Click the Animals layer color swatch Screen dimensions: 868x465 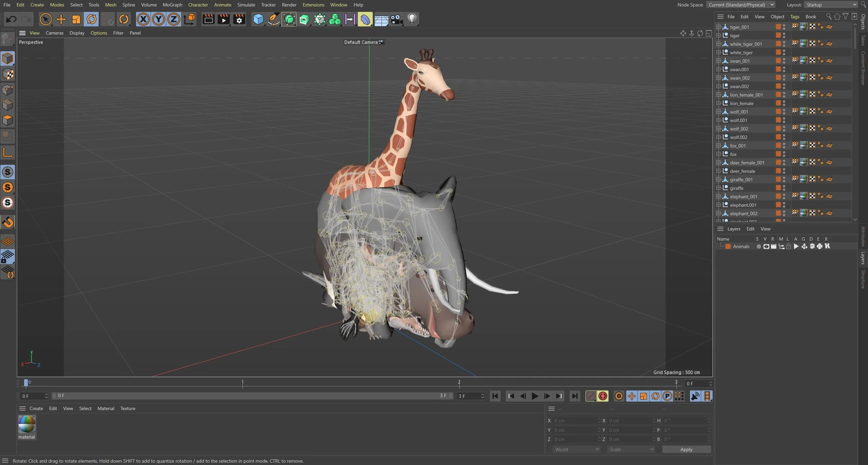pyautogui.click(x=728, y=246)
